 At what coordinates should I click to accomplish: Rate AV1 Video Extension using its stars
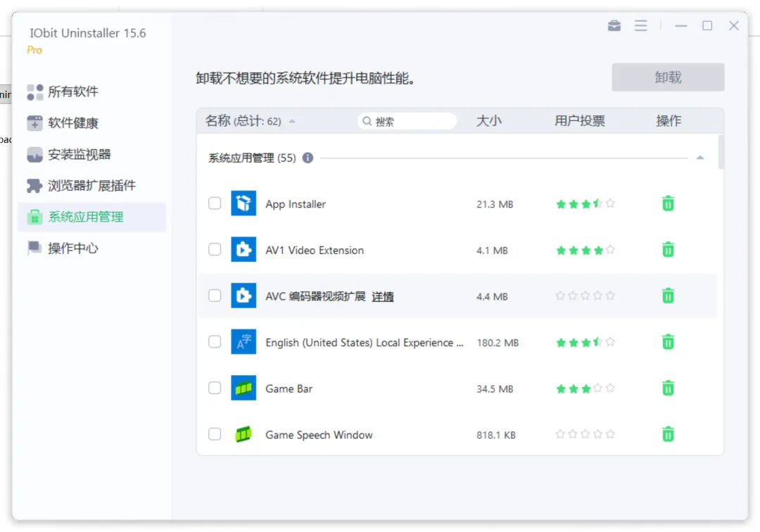(585, 250)
